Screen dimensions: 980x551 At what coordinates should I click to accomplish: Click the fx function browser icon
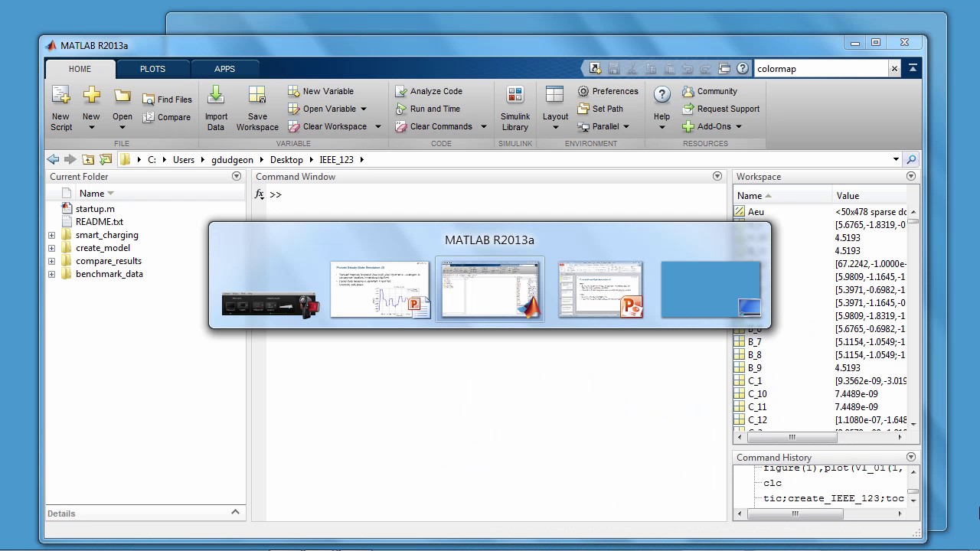(260, 194)
